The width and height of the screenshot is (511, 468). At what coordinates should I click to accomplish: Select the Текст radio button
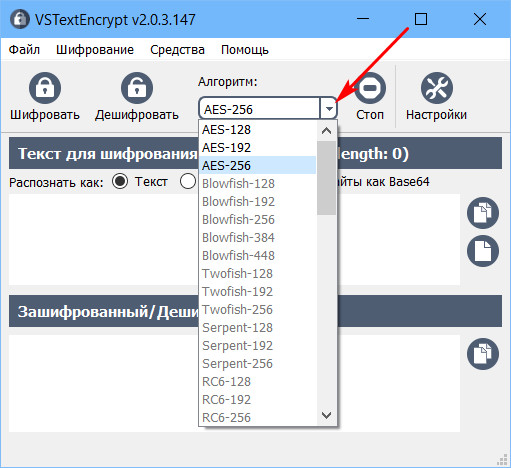click(x=120, y=182)
